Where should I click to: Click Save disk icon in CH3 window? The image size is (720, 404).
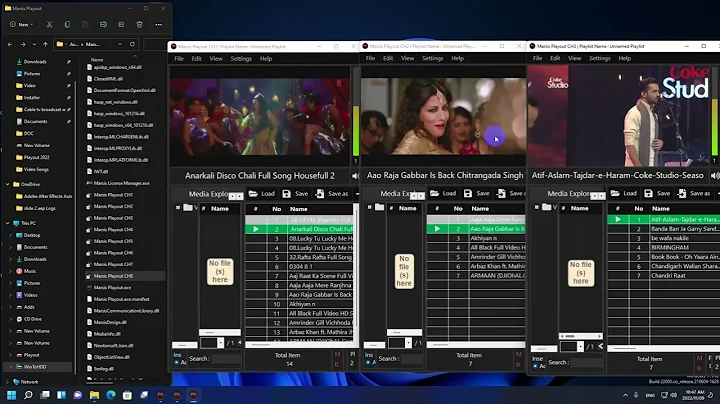(x=648, y=193)
